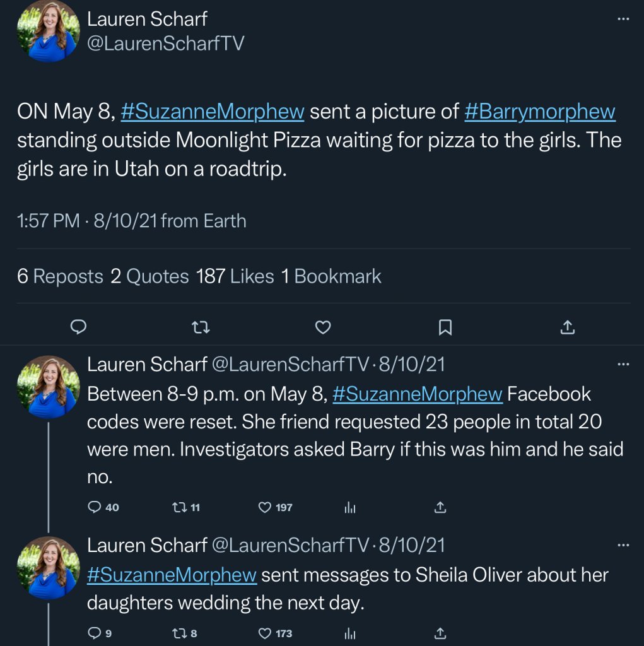
Task: Like the main Moonlight Pizza tweet
Action: [x=323, y=327]
